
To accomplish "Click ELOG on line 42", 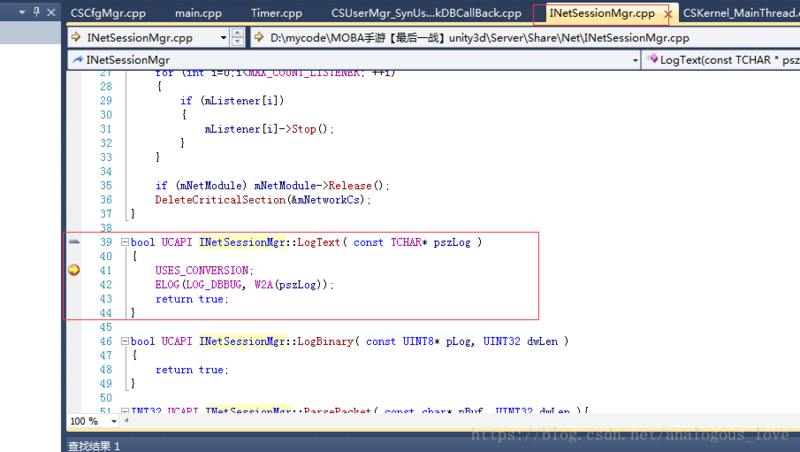I will pos(167,284).
